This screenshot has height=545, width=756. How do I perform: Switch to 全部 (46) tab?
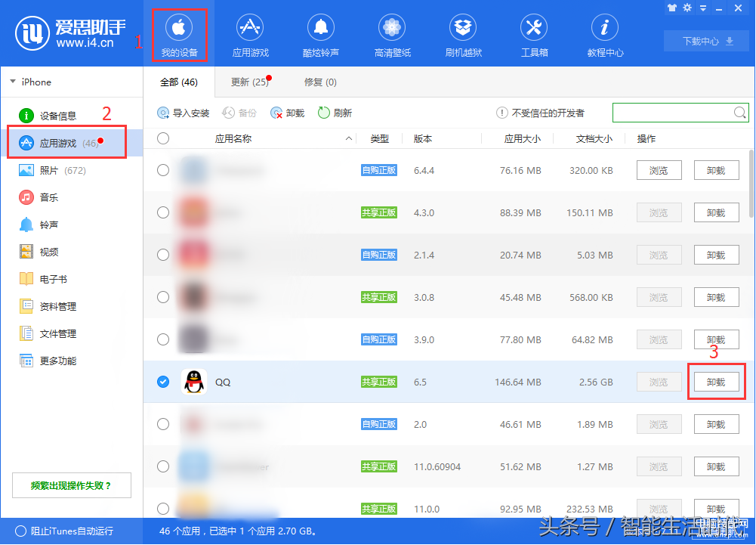(x=179, y=82)
